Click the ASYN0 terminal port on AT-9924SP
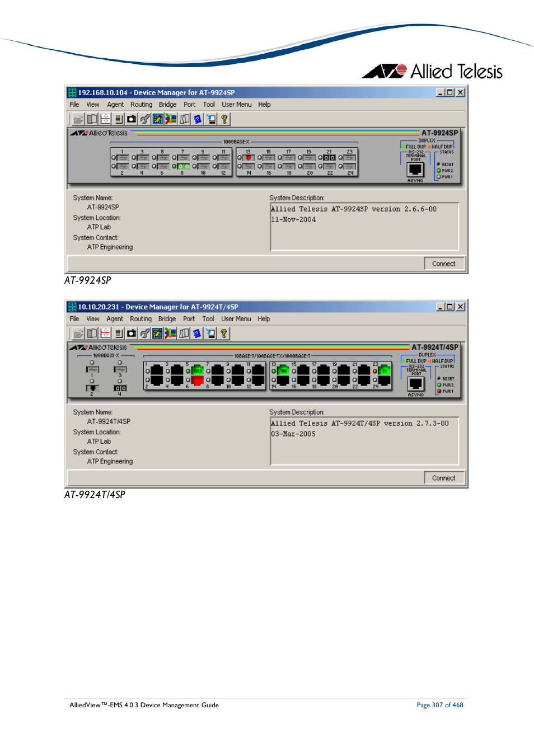This screenshot has width=534, height=756. (x=415, y=170)
